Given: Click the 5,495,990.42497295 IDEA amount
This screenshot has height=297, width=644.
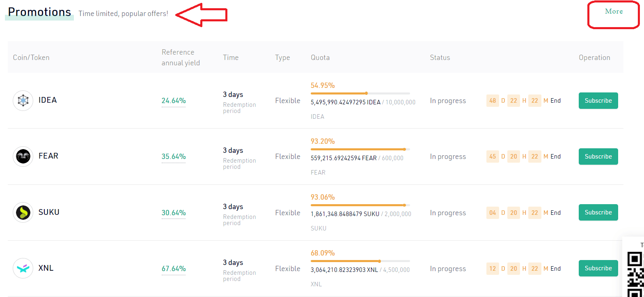Looking at the screenshot, I should 346,102.
